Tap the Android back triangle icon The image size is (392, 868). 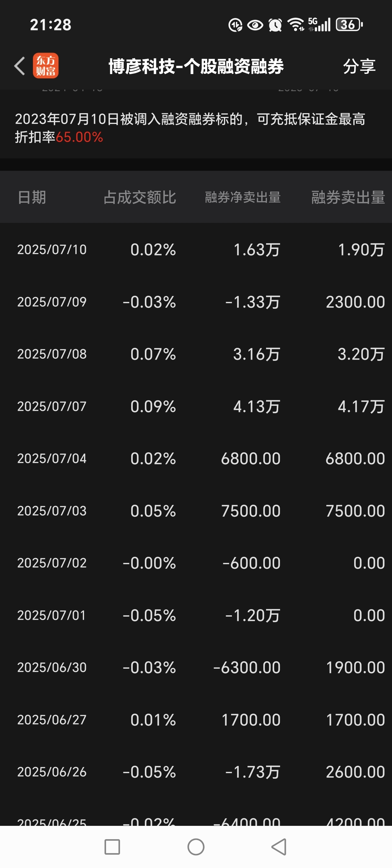click(x=279, y=847)
